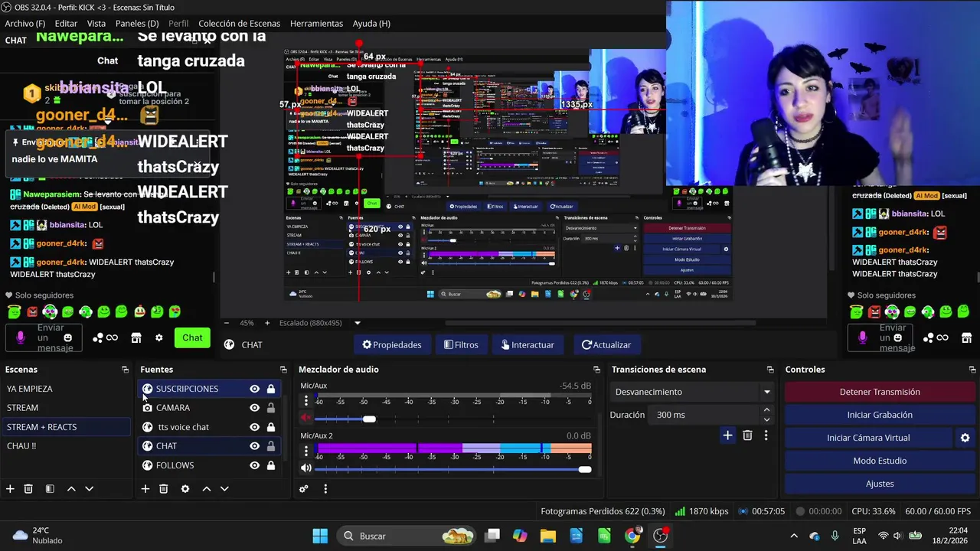
Task: Remove the scene transition with the trash icon
Action: (x=747, y=435)
